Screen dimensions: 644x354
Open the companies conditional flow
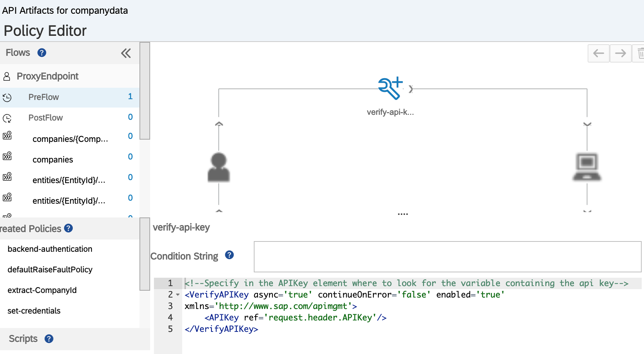pyautogui.click(x=53, y=160)
